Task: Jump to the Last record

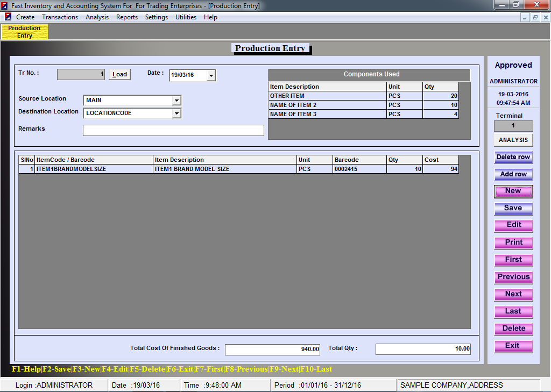Action: click(513, 311)
